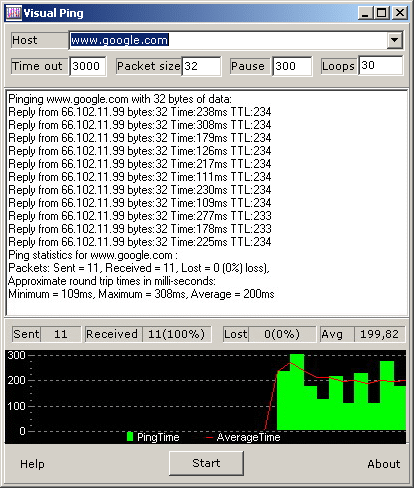414x488 pixels.
Task: Click the Time out field showing 3000
Action: pos(88,66)
